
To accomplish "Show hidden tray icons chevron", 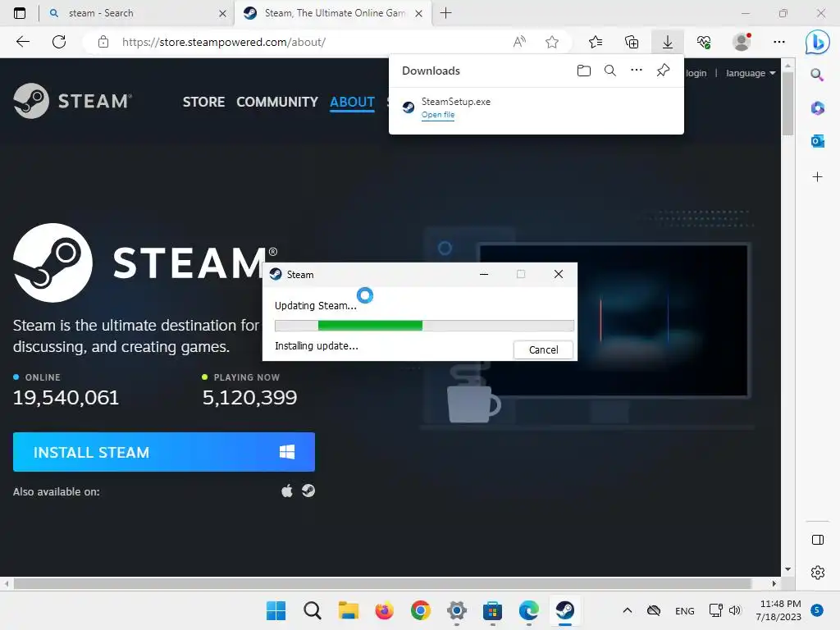I will point(628,610).
